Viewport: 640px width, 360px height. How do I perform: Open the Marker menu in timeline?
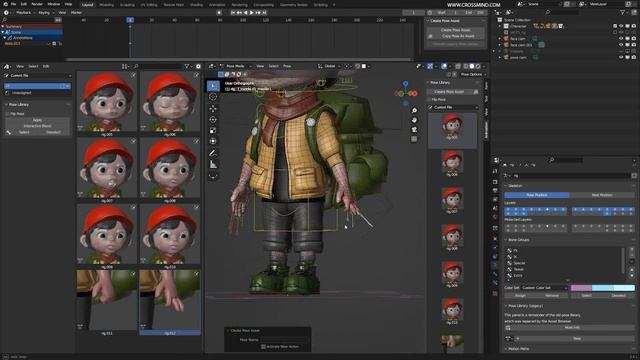(x=76, y=13)
